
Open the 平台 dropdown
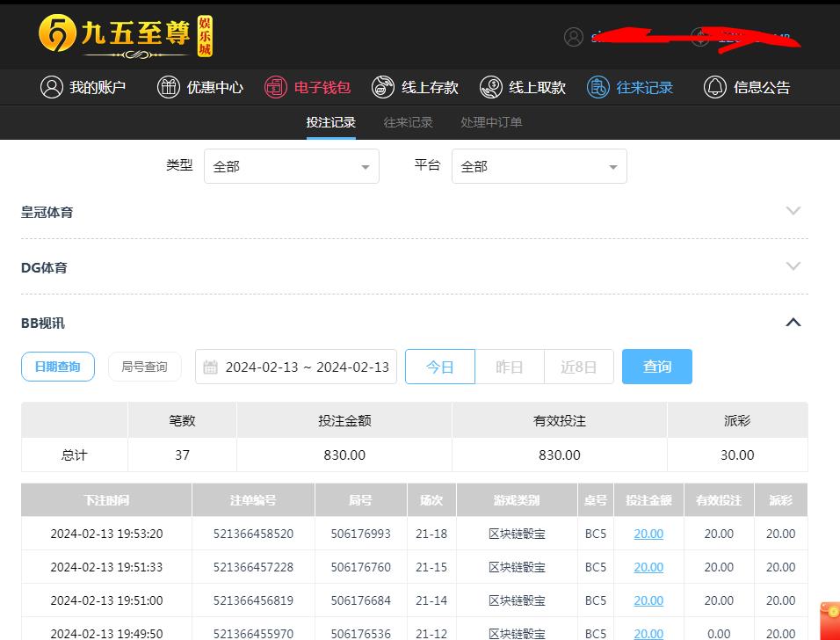(x=539, y=166)
